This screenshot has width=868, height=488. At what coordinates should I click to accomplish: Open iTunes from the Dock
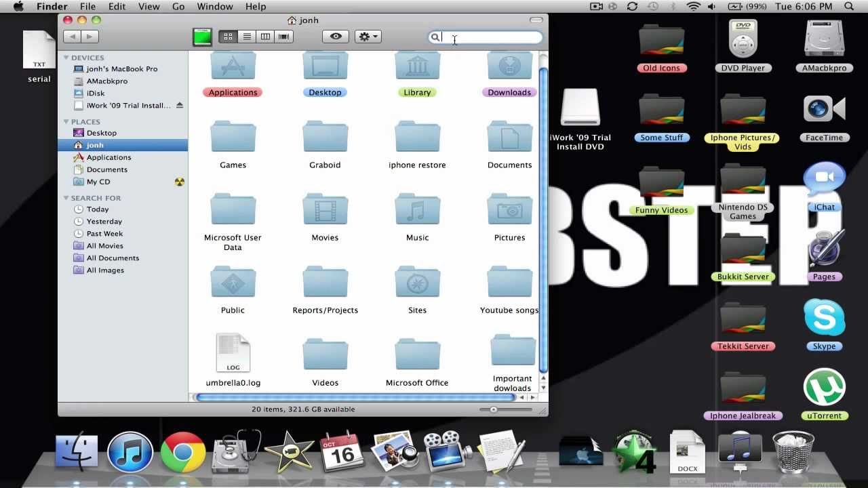point(130,451)
